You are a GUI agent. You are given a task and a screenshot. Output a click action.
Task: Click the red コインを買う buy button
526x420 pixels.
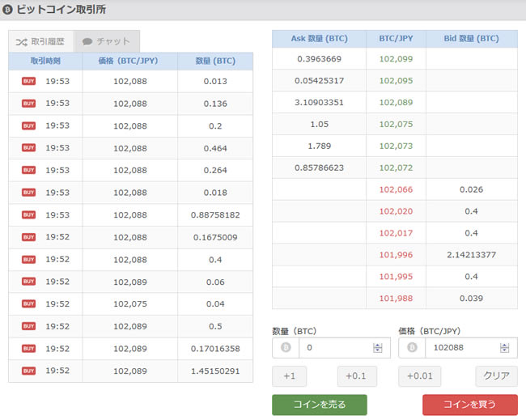click(x=470, y=405)
